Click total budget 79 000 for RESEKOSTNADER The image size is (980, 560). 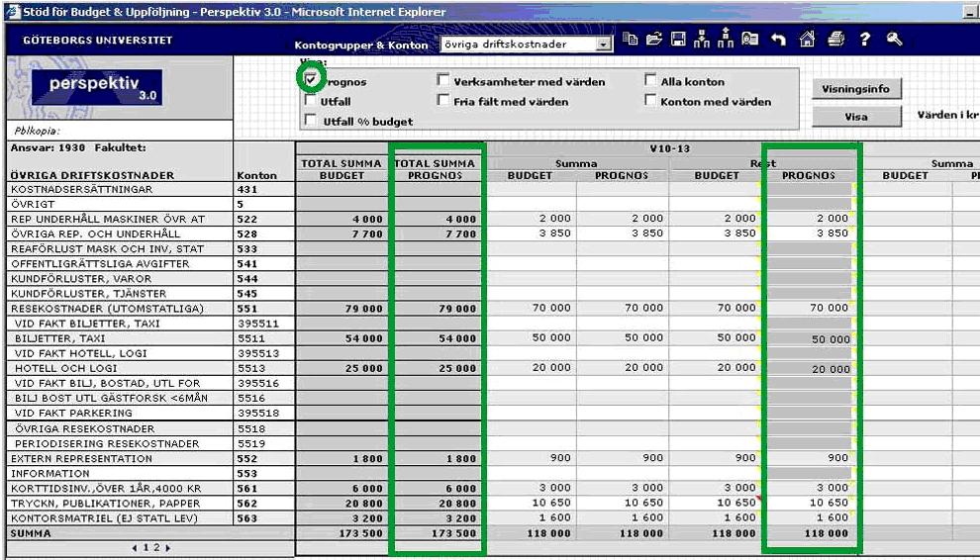click(363, 309)
